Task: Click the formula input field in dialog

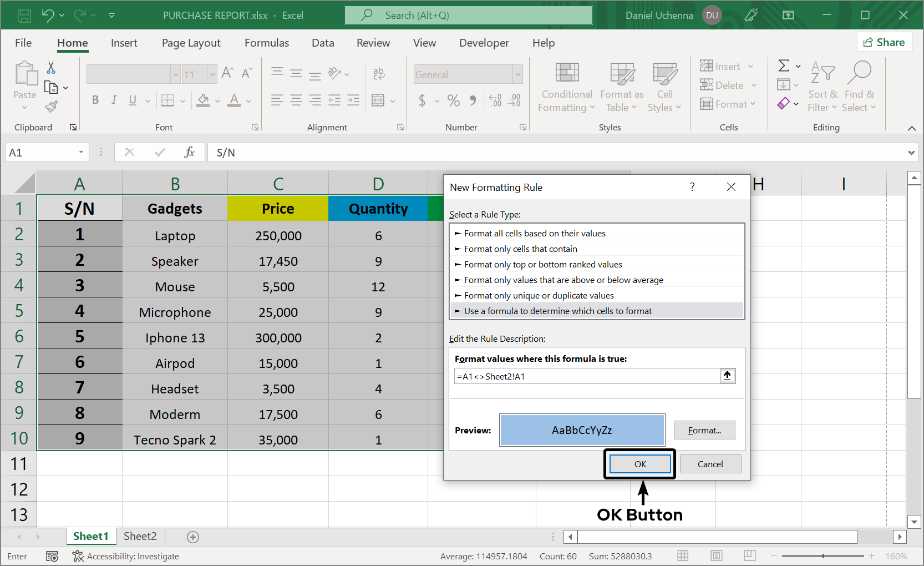Action: point(587,376)
